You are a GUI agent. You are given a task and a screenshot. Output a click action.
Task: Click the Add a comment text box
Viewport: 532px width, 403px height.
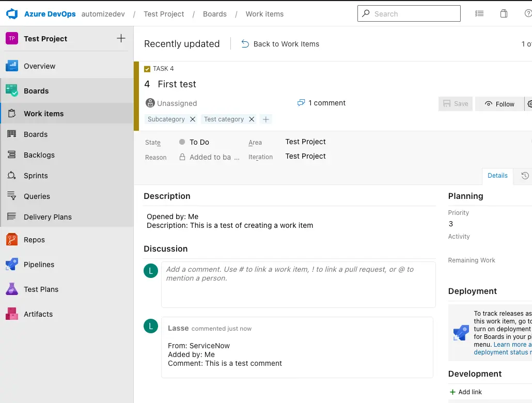point(298,284)
